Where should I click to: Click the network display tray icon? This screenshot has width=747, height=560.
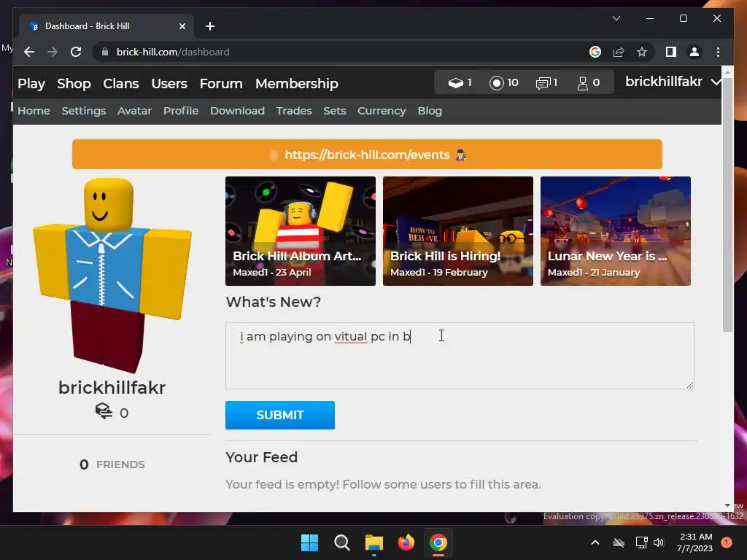pos(642,542)
